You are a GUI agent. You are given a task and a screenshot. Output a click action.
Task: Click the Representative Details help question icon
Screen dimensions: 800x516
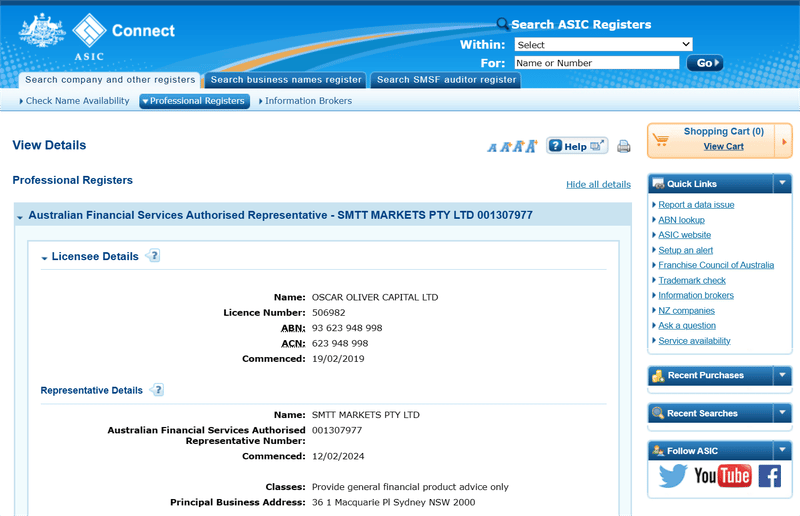(157, 390)
